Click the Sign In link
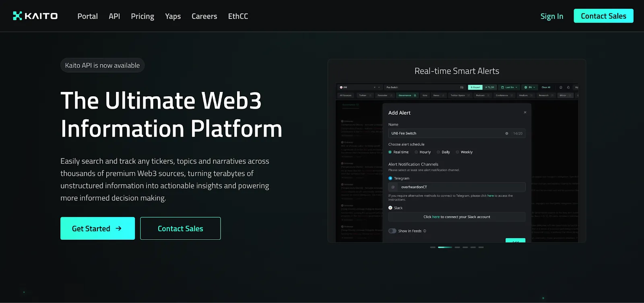Image resolution: width=644 pixels, height=303 pixels. (552, 16)
